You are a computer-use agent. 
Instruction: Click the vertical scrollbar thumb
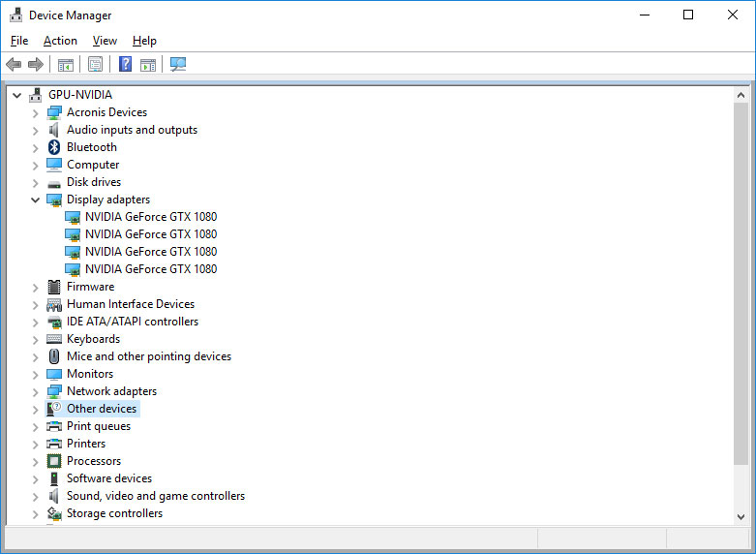click(x=741, y=284)
